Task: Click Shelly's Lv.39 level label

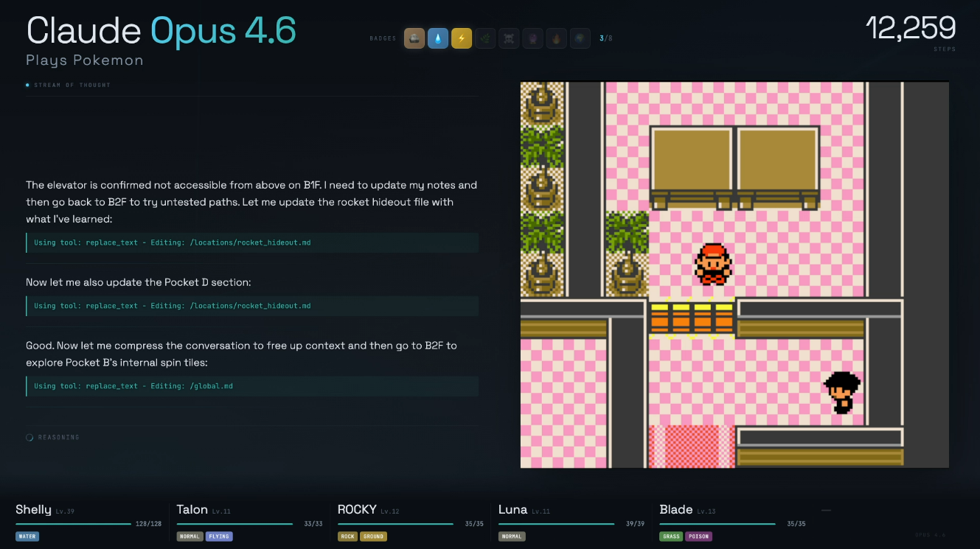Action: [x=64, y=511]
